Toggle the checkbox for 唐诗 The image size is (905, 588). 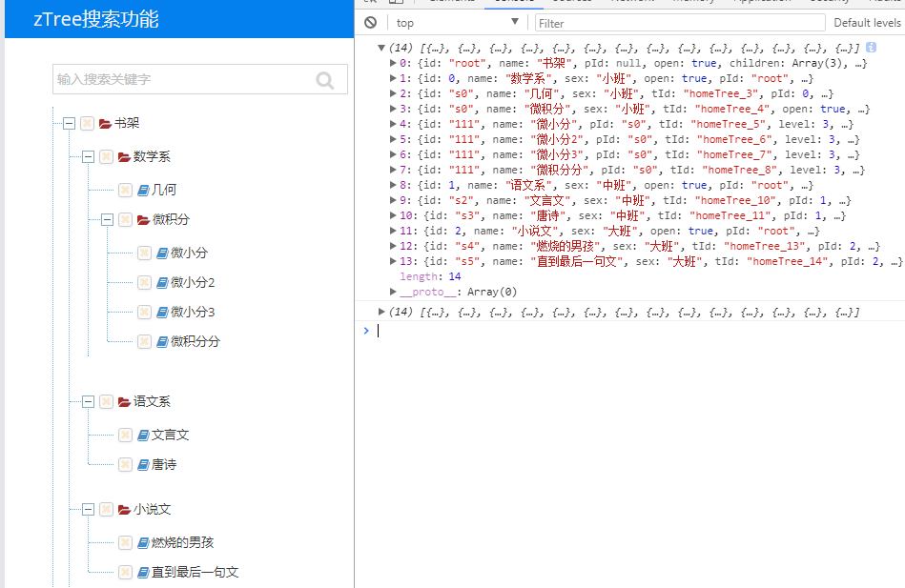(x=125, y=464)
